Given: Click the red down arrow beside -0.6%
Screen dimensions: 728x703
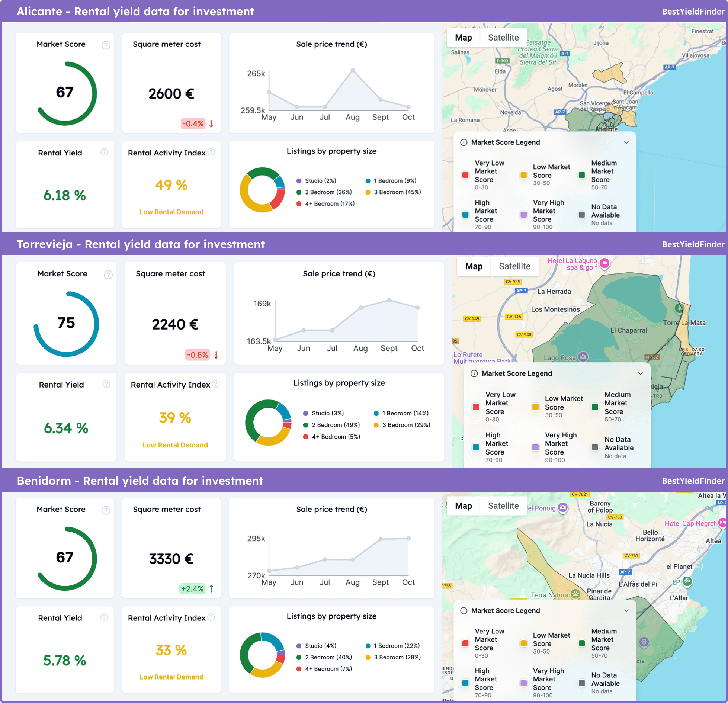Looking at the screenshot, I should 216,355.
